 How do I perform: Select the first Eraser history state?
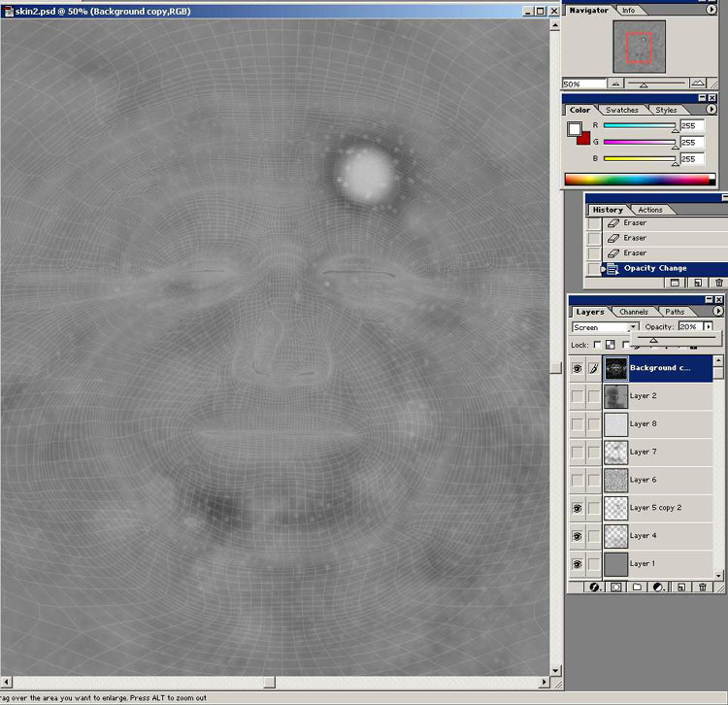point(635,223)
